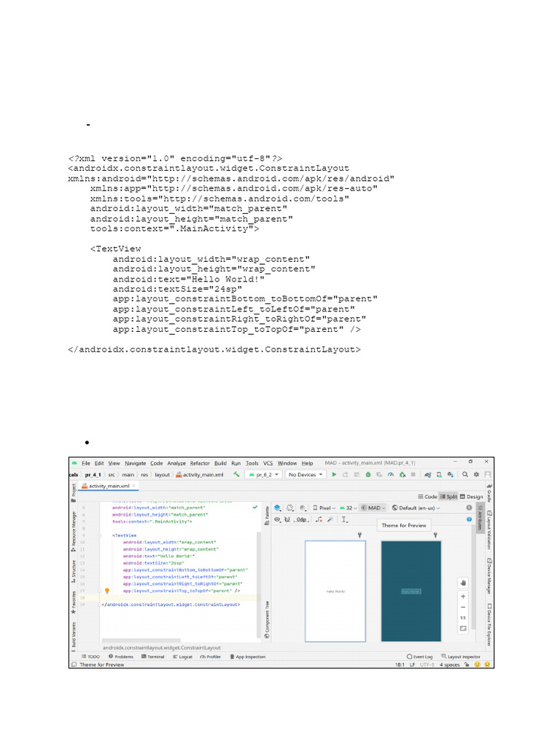This screenshot has height=747, width=560.
Task: Switch editor to Split view
Action: pos(448,496)
